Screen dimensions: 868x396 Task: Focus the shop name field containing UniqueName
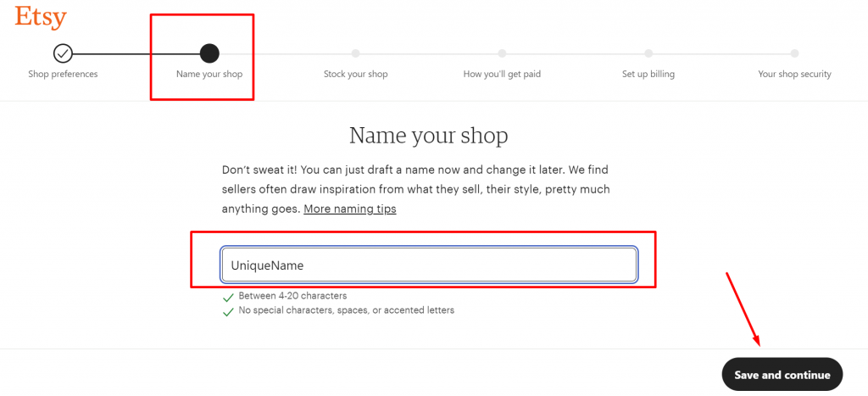(428, 265)
